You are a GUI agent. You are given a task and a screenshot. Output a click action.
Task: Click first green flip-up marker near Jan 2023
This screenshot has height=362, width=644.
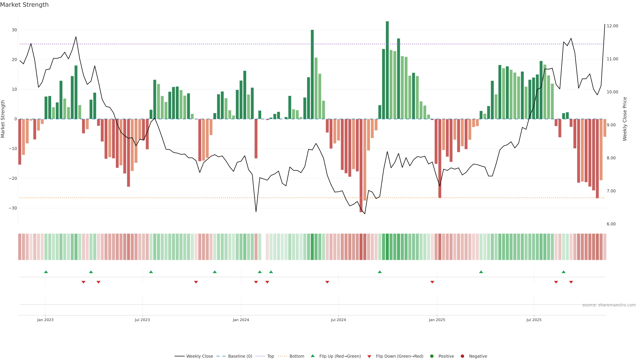[x=46, y=272]
